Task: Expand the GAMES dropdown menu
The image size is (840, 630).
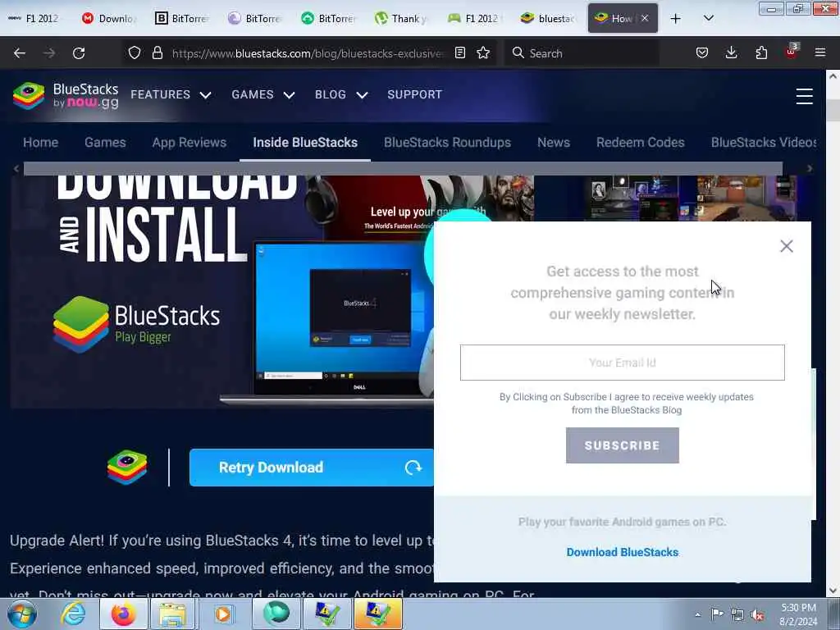Action: (263, 95)
